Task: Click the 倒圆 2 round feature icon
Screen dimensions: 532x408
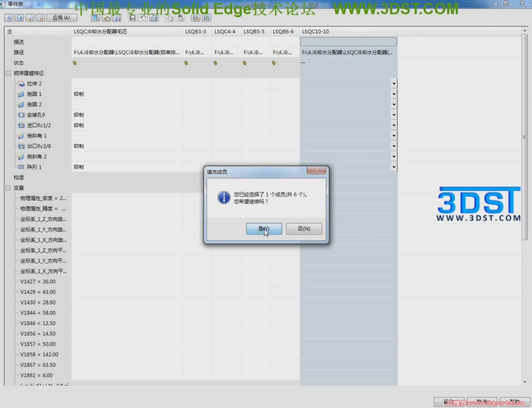Action: pyautogui.click(x=21, y=105)
